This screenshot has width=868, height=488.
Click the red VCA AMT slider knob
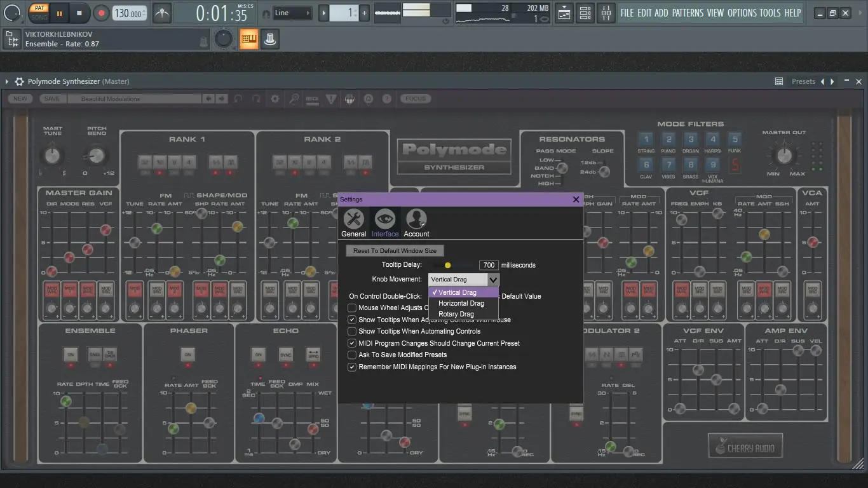coord(812,242)
